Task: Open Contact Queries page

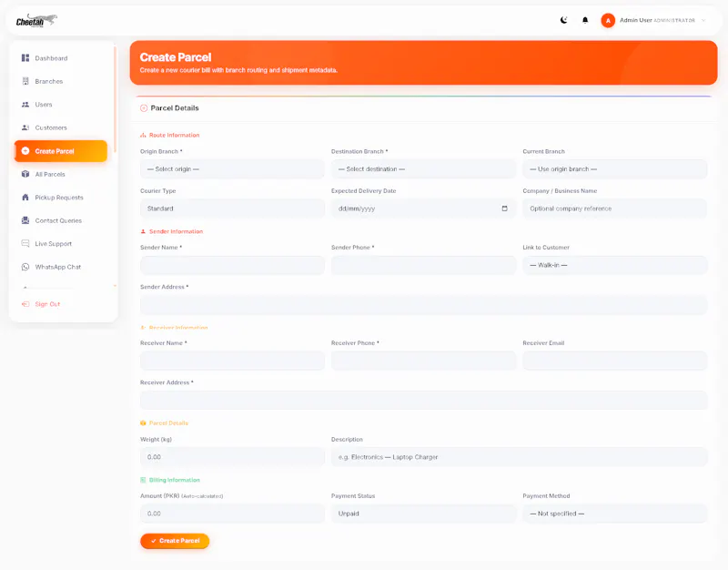Action: tap(61, 220)
